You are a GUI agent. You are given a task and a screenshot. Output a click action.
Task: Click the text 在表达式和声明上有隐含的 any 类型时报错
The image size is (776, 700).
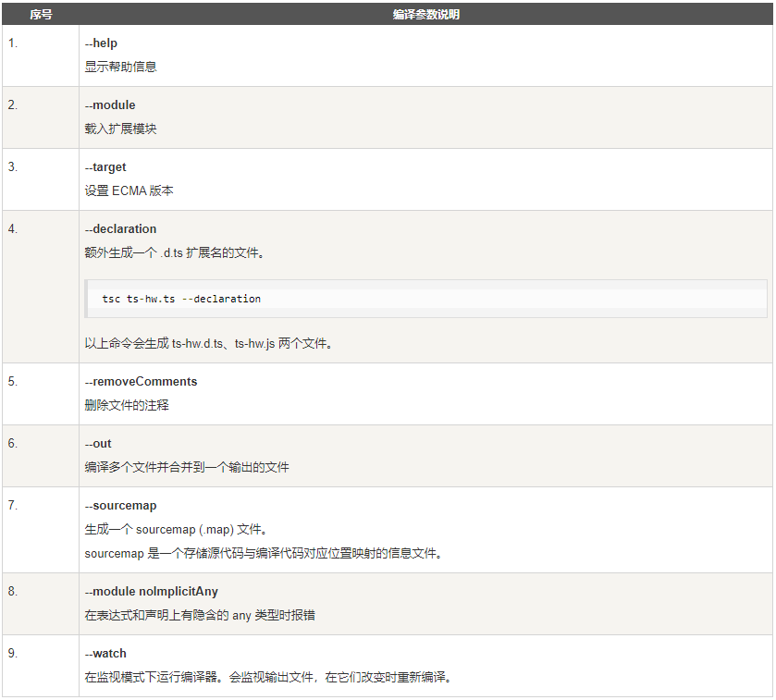[200, 615]
